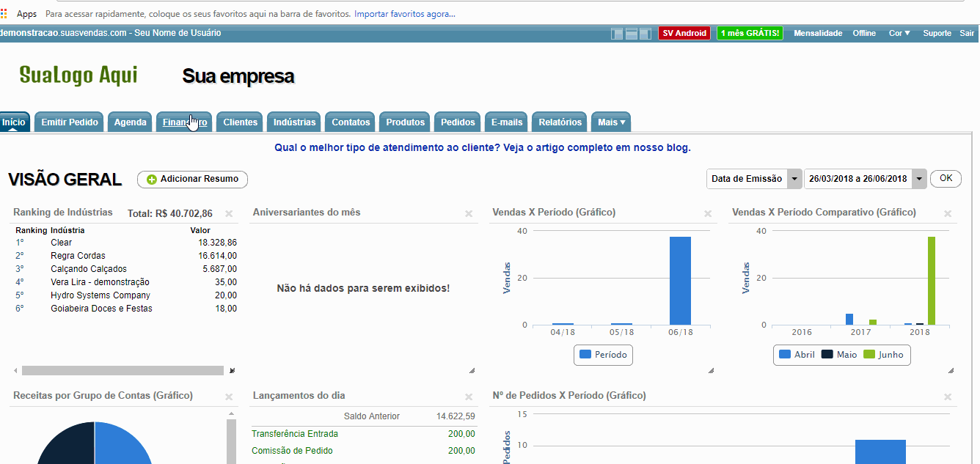Click green Junho 2018 bar in comparative chart
Screen dimensions: 980x464
[x=932, y=281]
